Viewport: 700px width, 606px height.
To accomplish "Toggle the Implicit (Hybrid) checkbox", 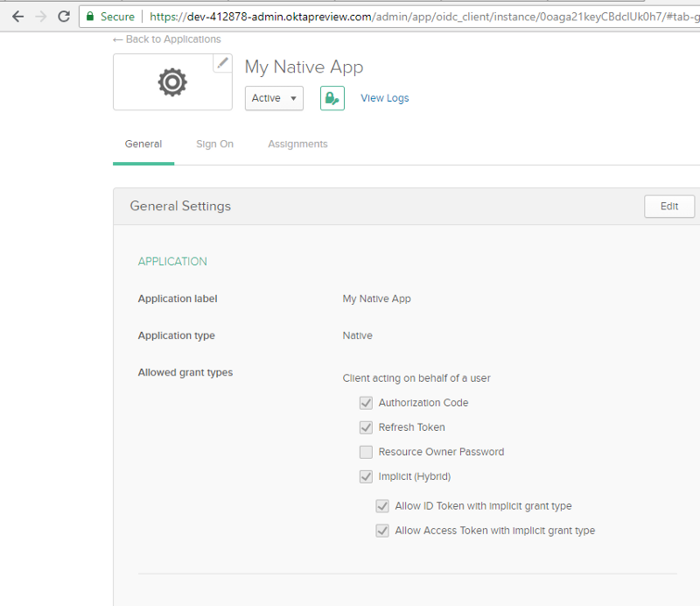I will point(366,476).
